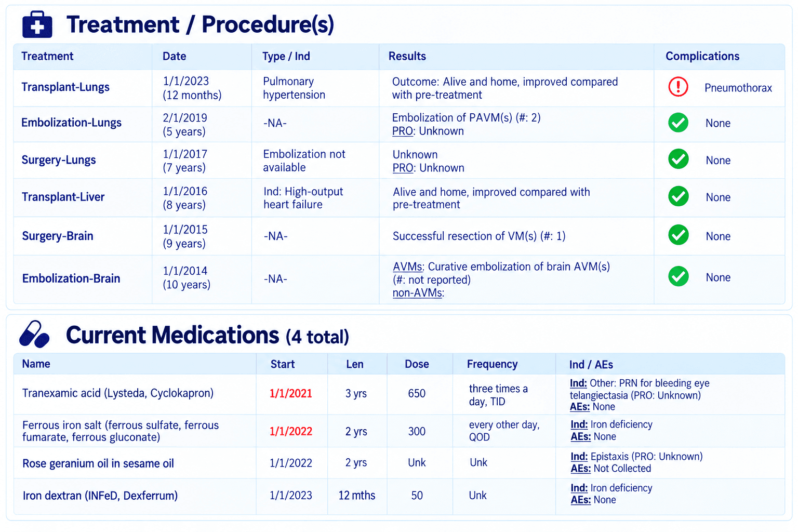The height and width of the screenshot is (532, 798).
Task: Select the Surgery-Lungs treatment name
Action: point(59,160)
